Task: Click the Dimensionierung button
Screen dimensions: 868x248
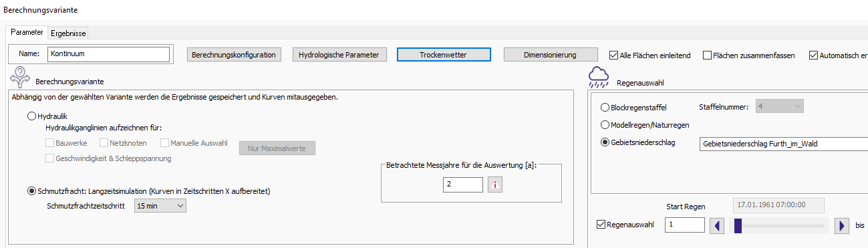Action: click(551, 55)
